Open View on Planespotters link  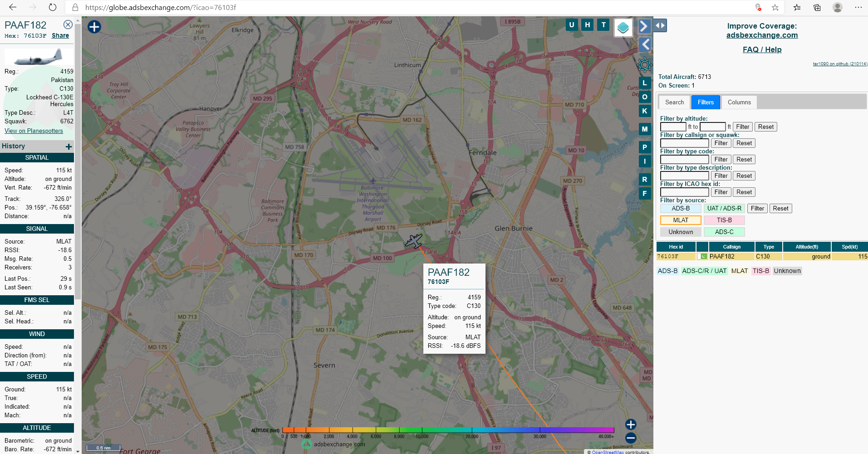(x=34, y=131)
